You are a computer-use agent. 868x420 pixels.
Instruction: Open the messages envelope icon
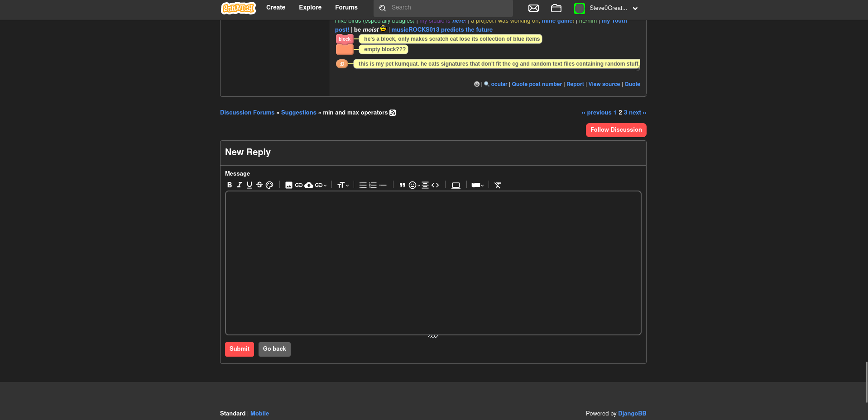coord(533,8)
